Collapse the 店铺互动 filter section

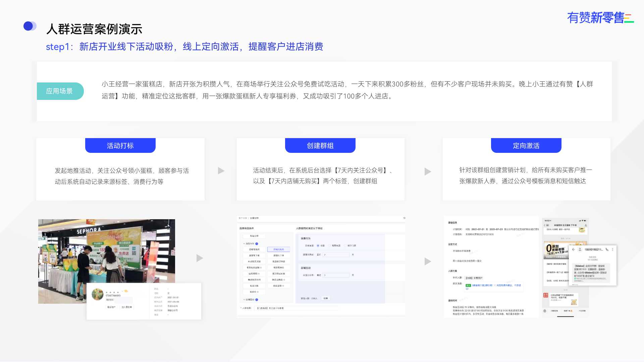coord(244,300)
